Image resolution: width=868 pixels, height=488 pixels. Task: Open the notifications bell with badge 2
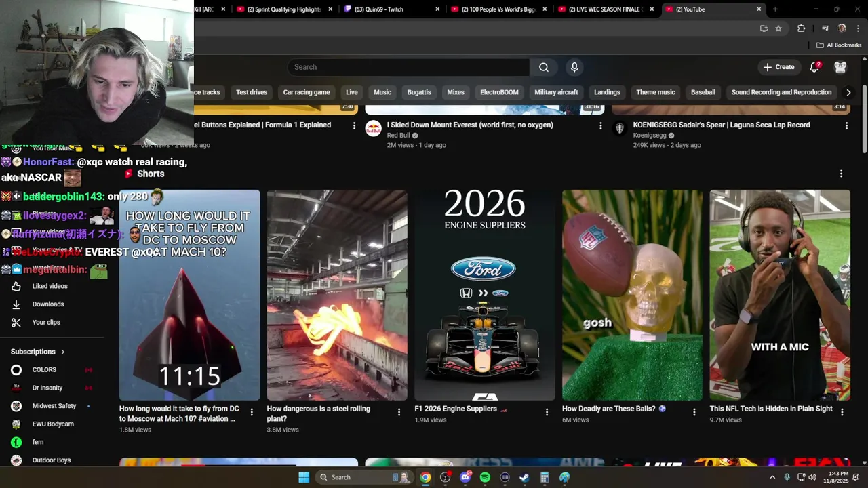[815, 67]
